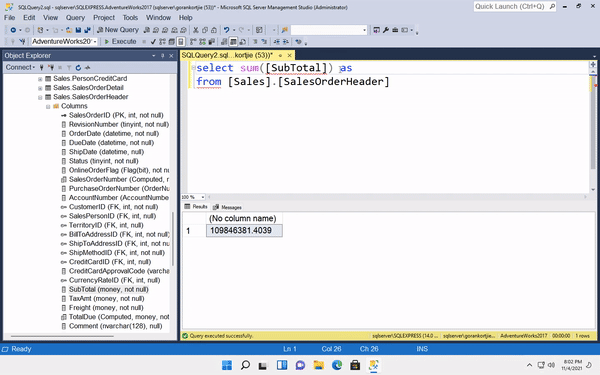Close the Object Explorer panel

(x=171, y=56)
